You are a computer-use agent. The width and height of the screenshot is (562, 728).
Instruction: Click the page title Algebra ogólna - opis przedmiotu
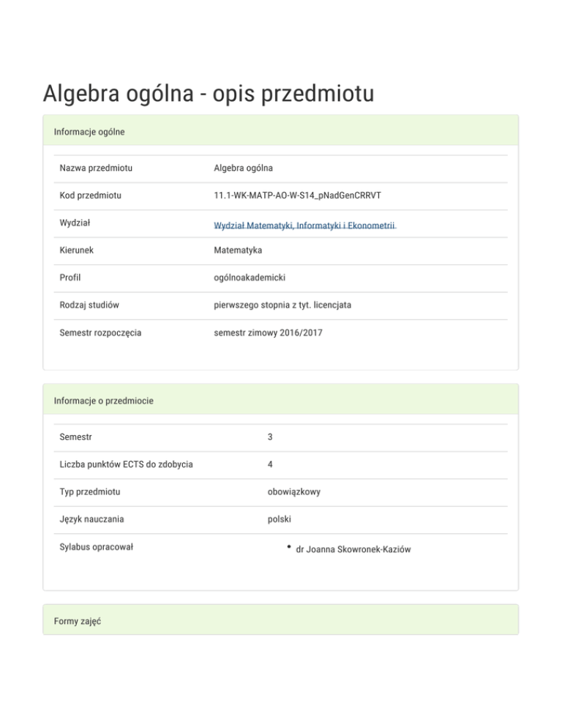[209, 94]
